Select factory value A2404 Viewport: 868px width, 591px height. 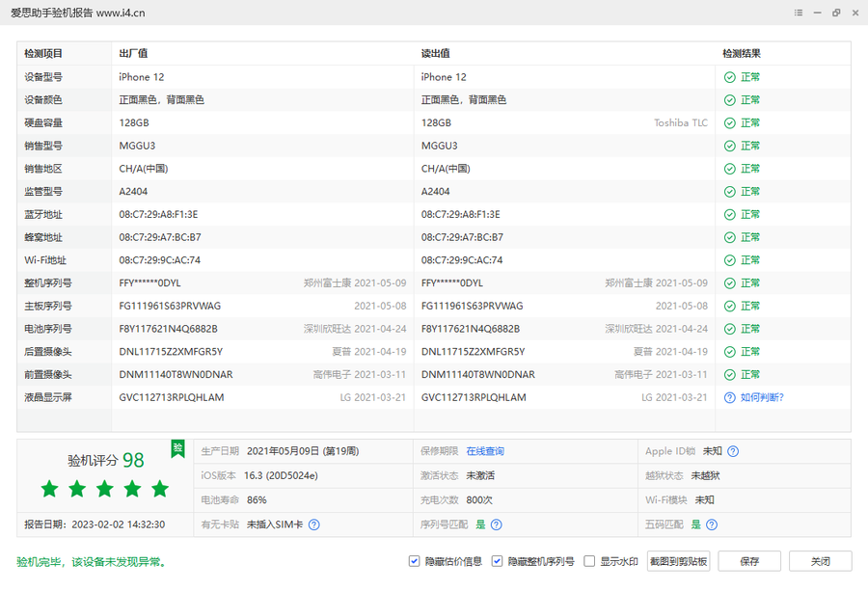pyautogui.click(x=133, y=192)
